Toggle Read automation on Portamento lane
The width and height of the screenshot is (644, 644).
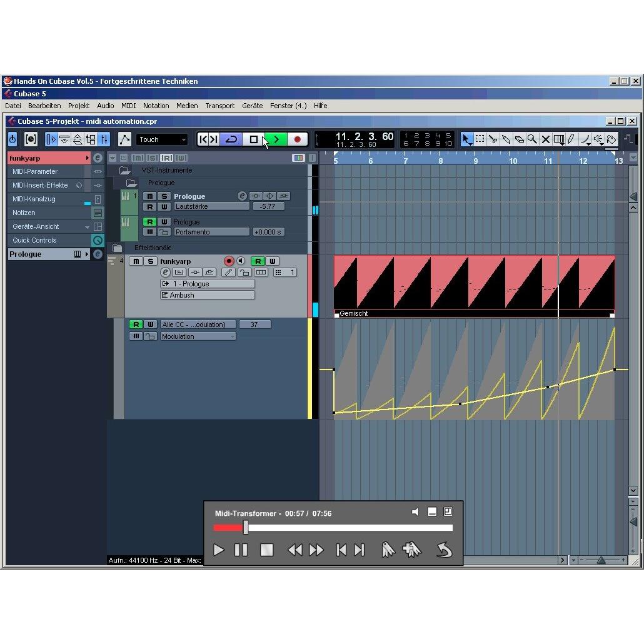pos(150,222)
